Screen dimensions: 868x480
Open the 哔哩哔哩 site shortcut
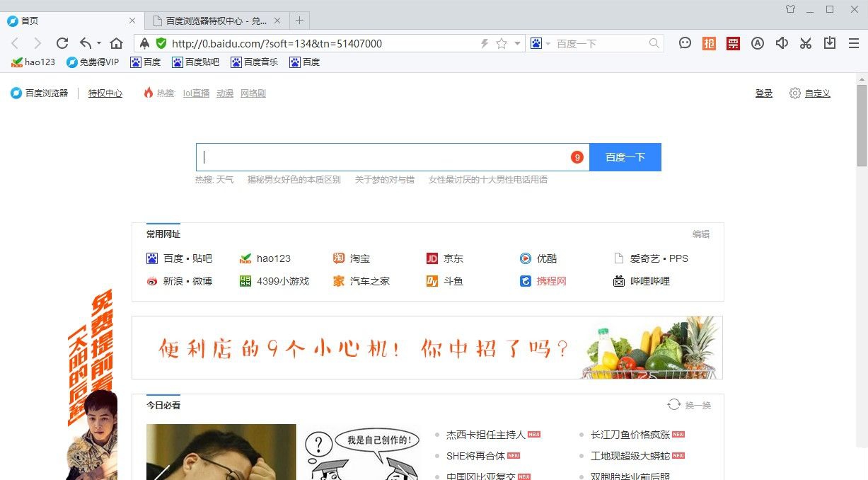(x=642, y=281)
